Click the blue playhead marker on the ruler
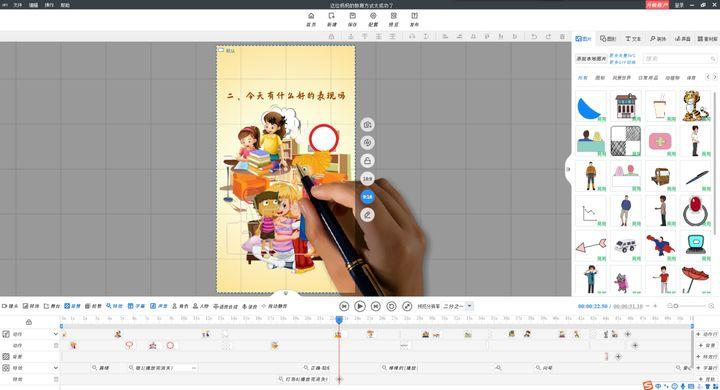Screen dimensions: 720x390 coord(339,319)
